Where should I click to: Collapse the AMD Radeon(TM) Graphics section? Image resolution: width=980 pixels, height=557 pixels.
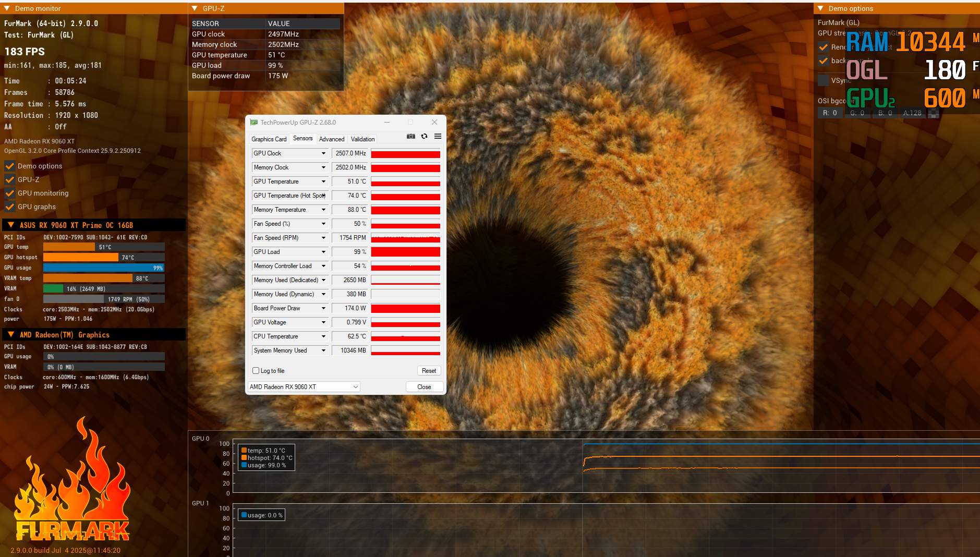(10, 334)
